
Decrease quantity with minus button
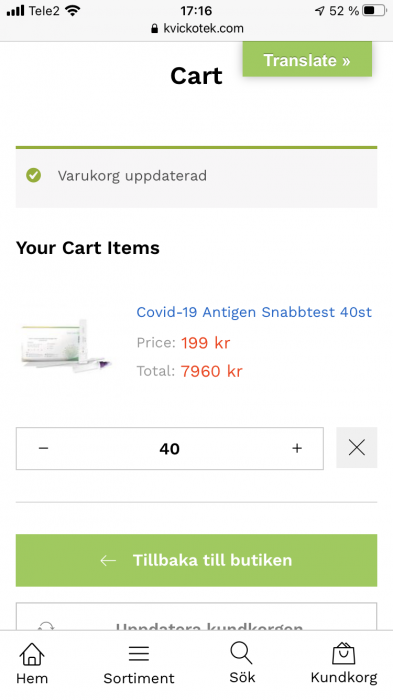coord(43,448)
